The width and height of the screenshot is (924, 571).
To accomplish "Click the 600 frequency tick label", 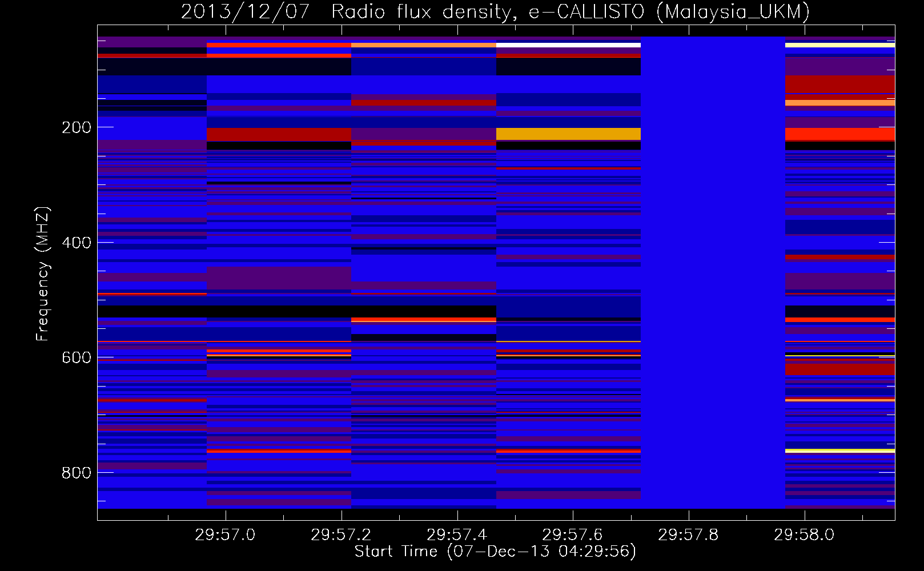I will click(x=77, y=357).
